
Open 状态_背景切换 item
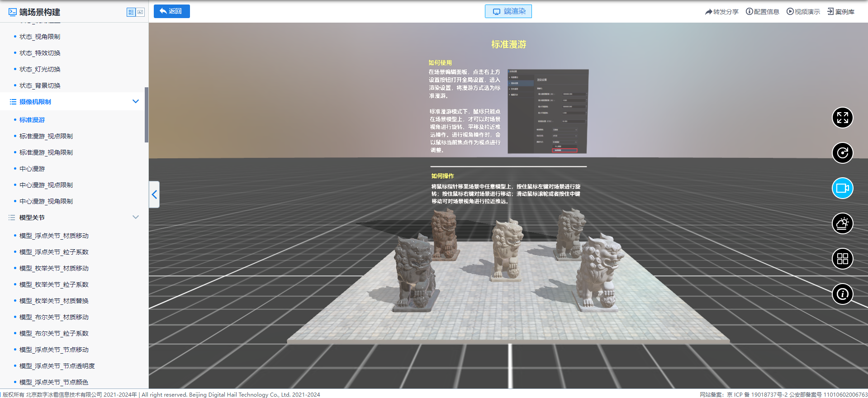(40, 85)
